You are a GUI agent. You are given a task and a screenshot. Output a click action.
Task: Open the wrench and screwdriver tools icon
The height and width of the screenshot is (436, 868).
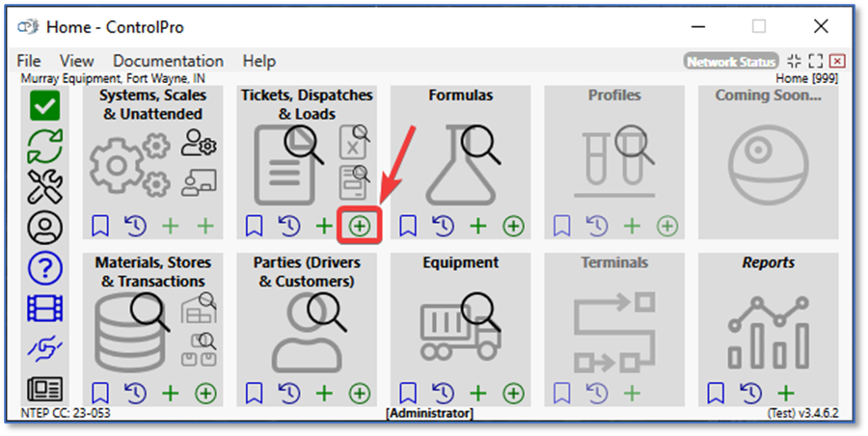point(45,185)
